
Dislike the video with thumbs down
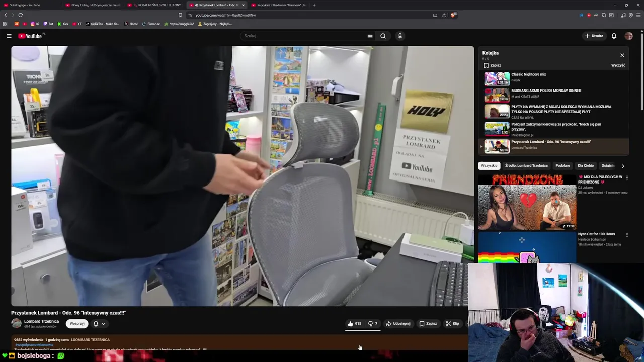(x=373, y=324)
